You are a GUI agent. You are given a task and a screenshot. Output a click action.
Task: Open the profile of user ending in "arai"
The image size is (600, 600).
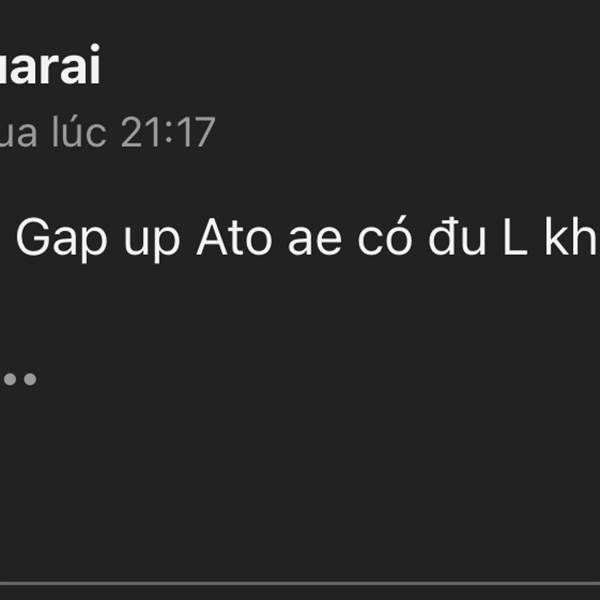(50, 64)
